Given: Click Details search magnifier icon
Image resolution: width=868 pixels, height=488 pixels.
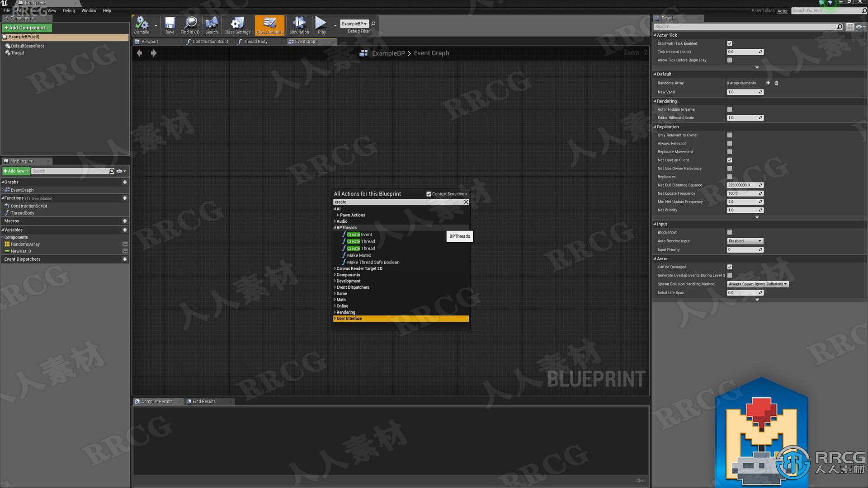Looking at the screenshot, I should coord(840,27).
